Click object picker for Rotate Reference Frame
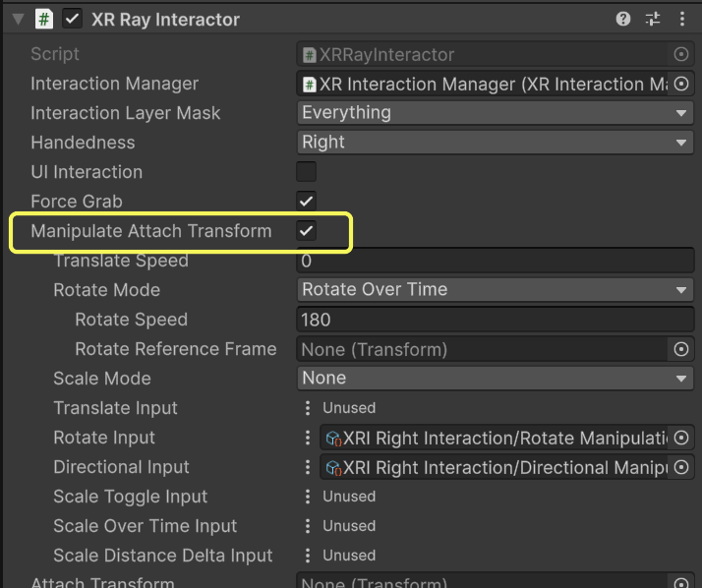This screenshot has height=588, width=702. tap(680, 349)
